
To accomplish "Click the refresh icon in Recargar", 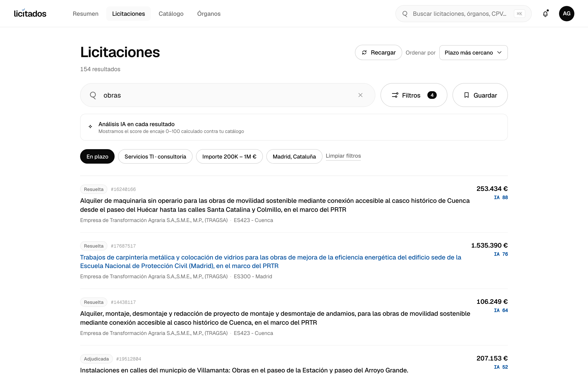I will coord(364,52).
